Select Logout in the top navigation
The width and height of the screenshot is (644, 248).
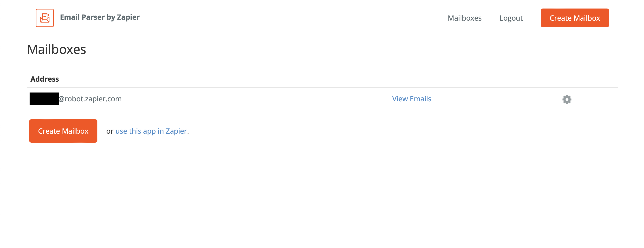(x=511, y=18)
